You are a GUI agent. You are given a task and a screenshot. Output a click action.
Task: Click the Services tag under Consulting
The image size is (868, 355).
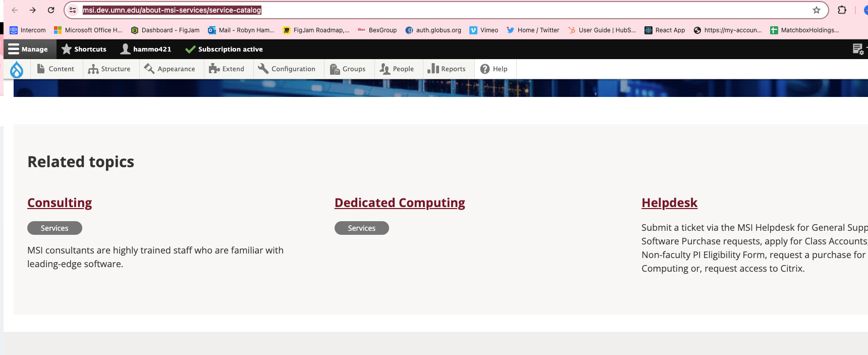coord(55,228)
